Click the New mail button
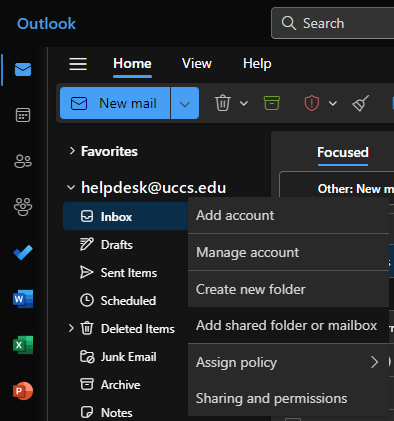The width and height of the screenshot is (394, 421). 115,103
